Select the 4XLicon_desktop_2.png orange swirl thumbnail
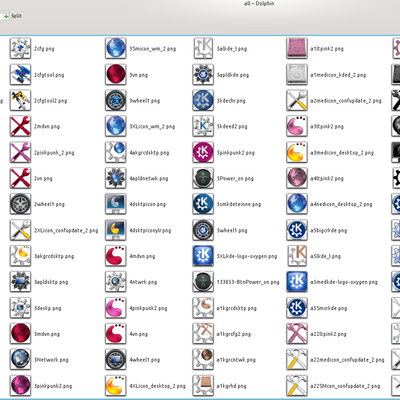This screenshot has height=400, width=400. pyautogui.click(x=116, y=386)
